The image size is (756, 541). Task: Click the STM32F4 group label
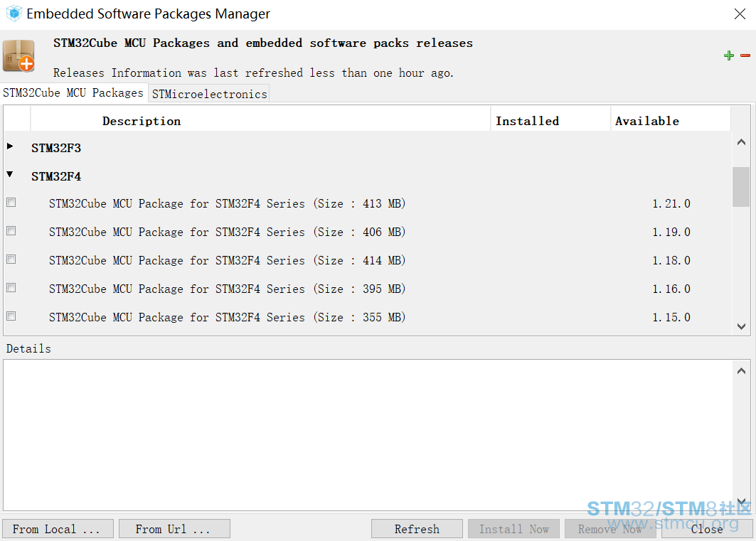pos(56,176)
